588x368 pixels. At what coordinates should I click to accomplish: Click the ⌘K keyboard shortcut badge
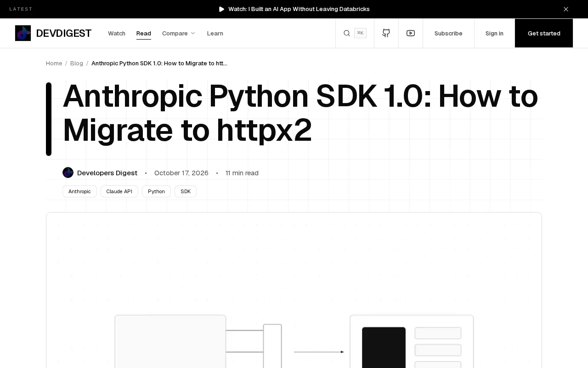pyautogui.click(x=360, y=33)
